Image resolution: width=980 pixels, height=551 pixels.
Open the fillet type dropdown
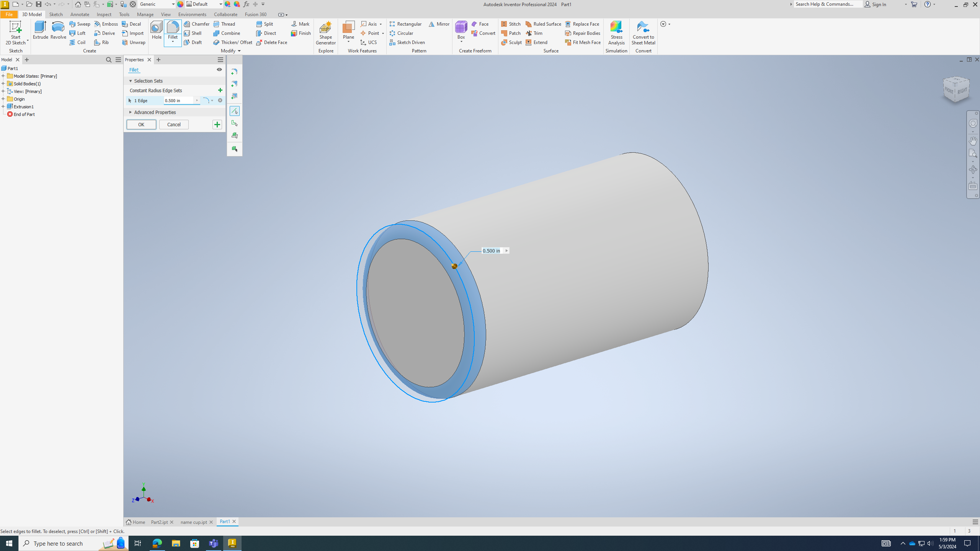pyautogui.click(x=212, y=100)
